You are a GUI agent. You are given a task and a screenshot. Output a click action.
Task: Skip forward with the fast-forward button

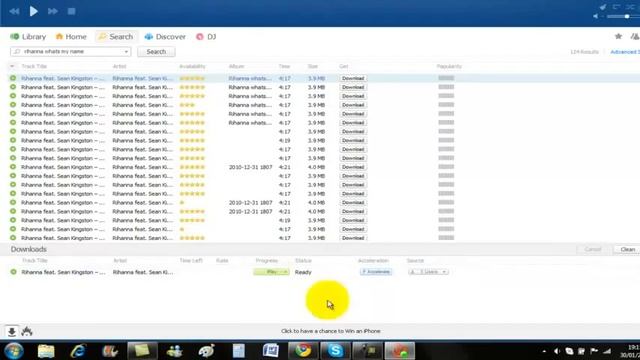click(53, 11)
